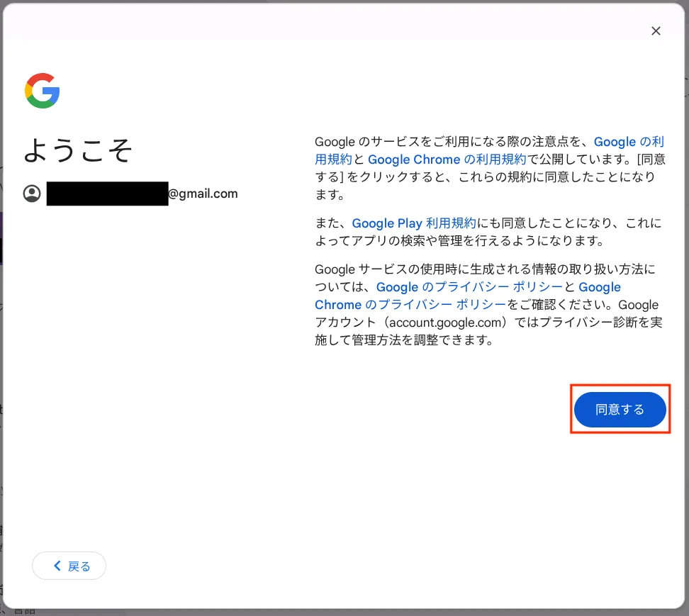Image resolution: width=689 pixels, height=616 pixels.
Task: Click the Google G logo
Action: click(43, 91)
